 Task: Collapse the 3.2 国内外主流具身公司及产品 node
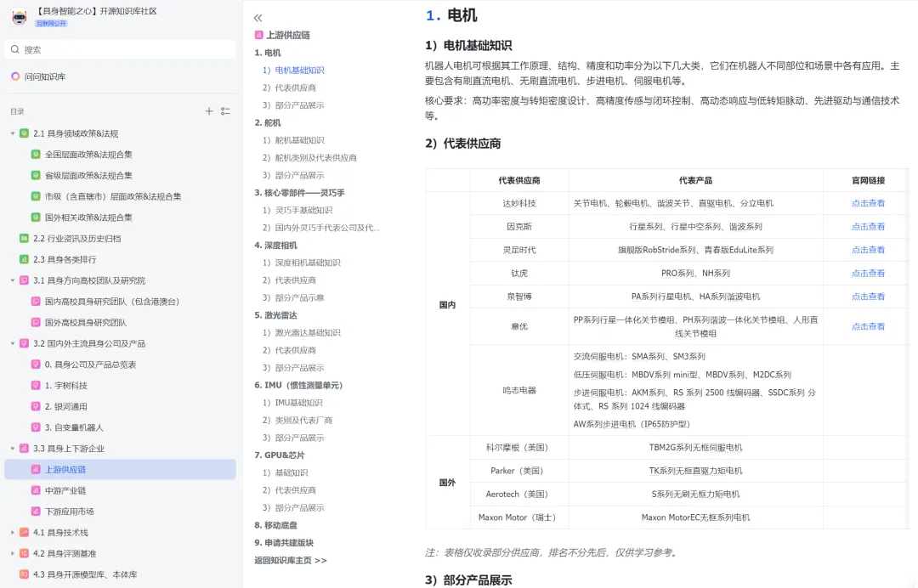click(x=12, y=343)
